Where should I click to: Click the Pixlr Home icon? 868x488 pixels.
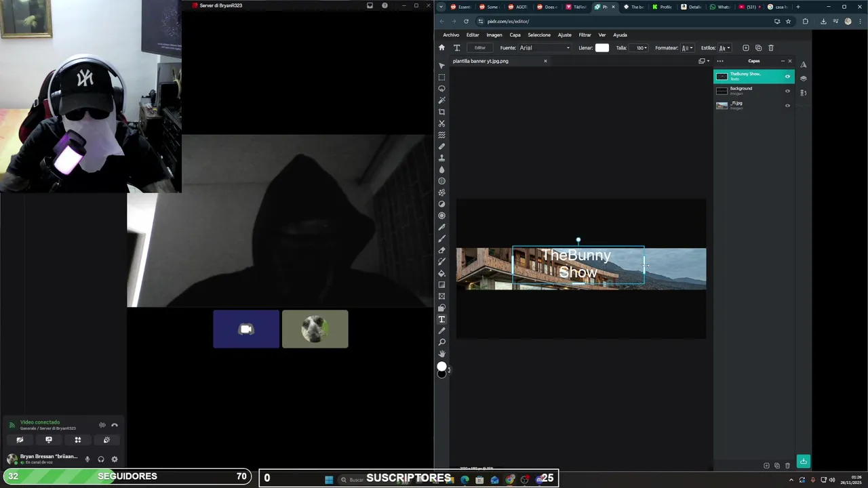(441, 47)
